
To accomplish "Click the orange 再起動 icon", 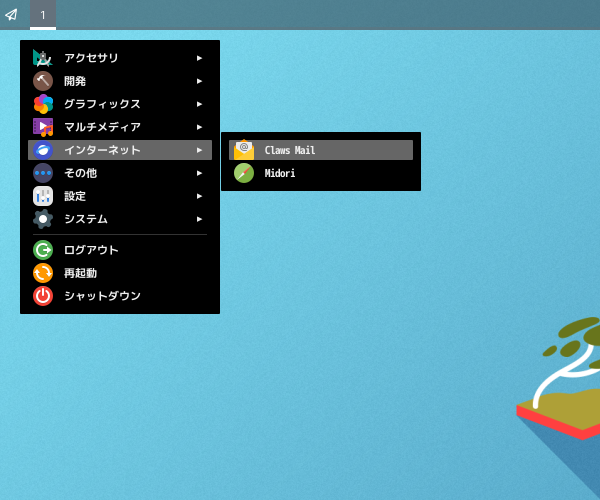I will tap(43, 273).
